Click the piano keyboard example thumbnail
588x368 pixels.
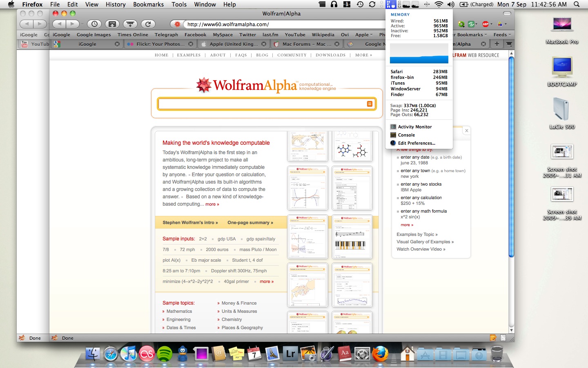pyautogui.click(x=352, y=236)
